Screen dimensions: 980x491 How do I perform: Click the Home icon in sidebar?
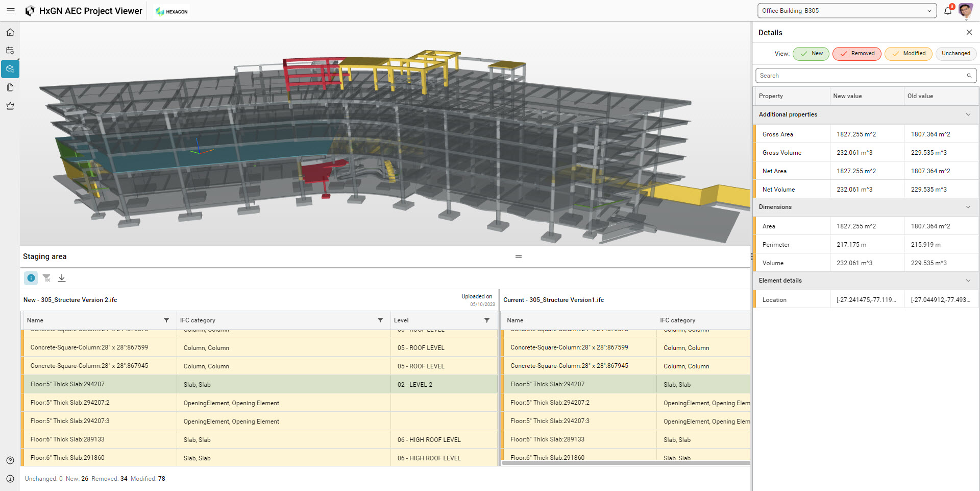(x=10, y=33)
